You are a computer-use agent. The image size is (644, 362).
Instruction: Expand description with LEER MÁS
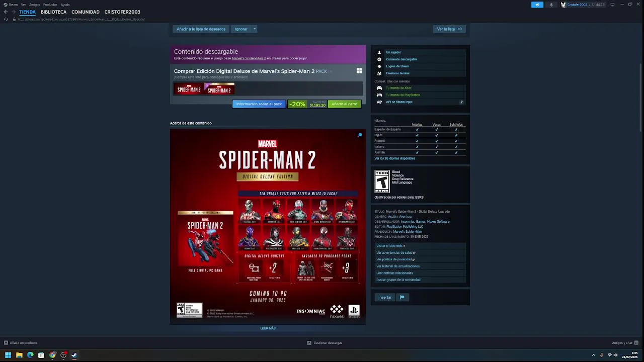click(x=268, y=328)
